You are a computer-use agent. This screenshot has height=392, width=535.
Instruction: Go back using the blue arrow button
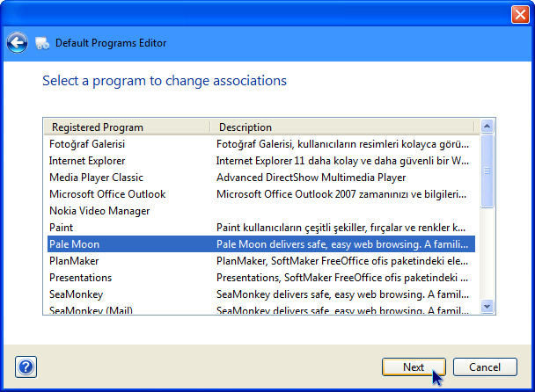click(17, 43)
